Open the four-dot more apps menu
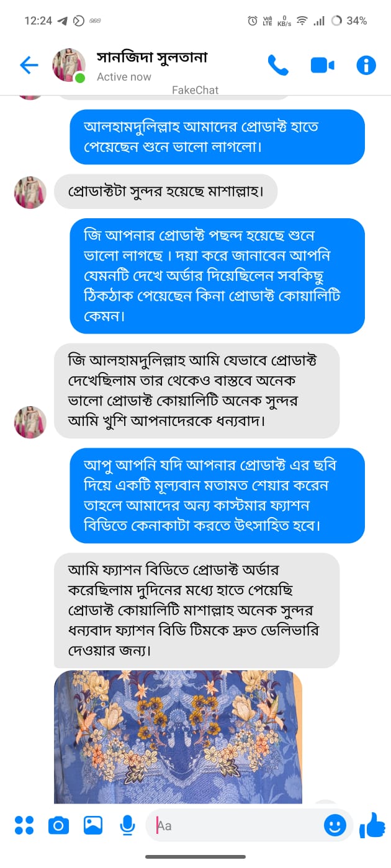Viewport: 391px width, 868px height. point(24,825)
